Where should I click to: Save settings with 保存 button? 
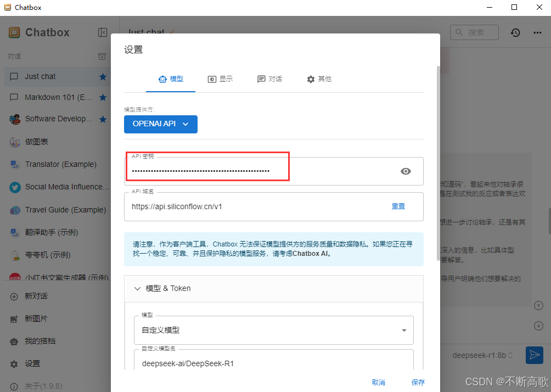tap(418, 382)
